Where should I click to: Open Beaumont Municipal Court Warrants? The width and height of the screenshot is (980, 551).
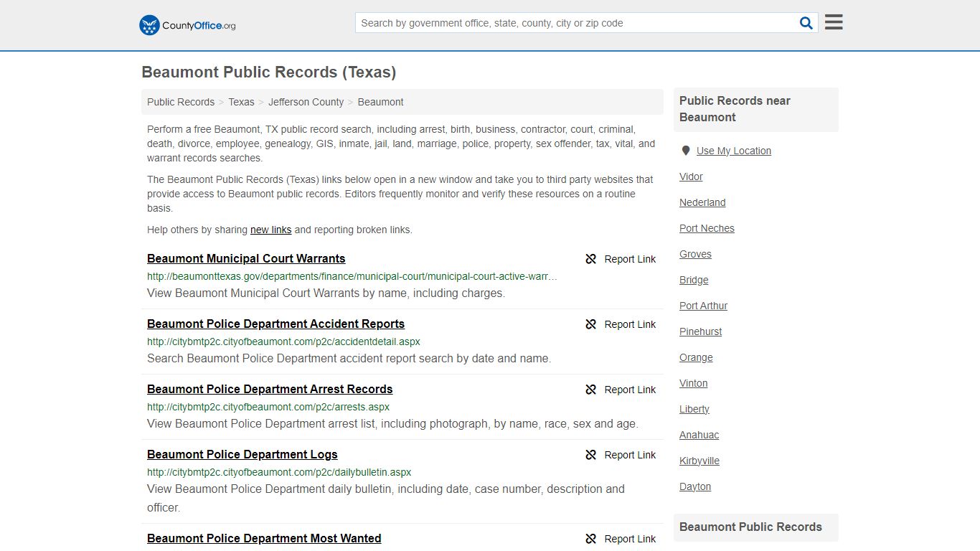click(x=246, y=258)
